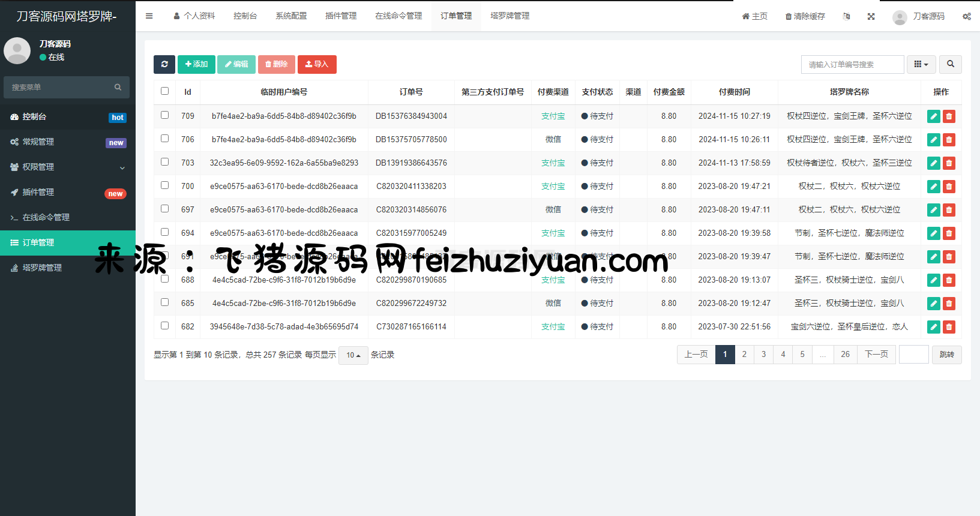
Task: Click the red 导入 button
Action: point(317,64)
